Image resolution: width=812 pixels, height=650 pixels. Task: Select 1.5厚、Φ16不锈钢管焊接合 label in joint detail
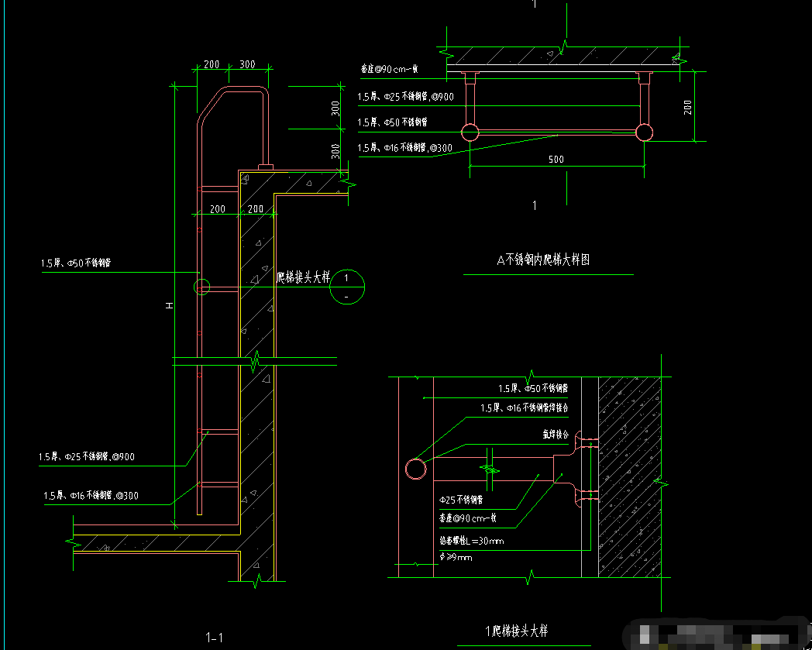pyautogui.click(x=524, y=408)
